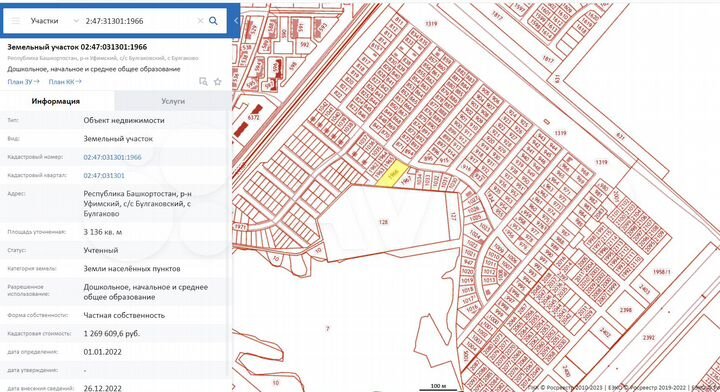Click parcel labeled 6372 on map

[x=253, y=118]
